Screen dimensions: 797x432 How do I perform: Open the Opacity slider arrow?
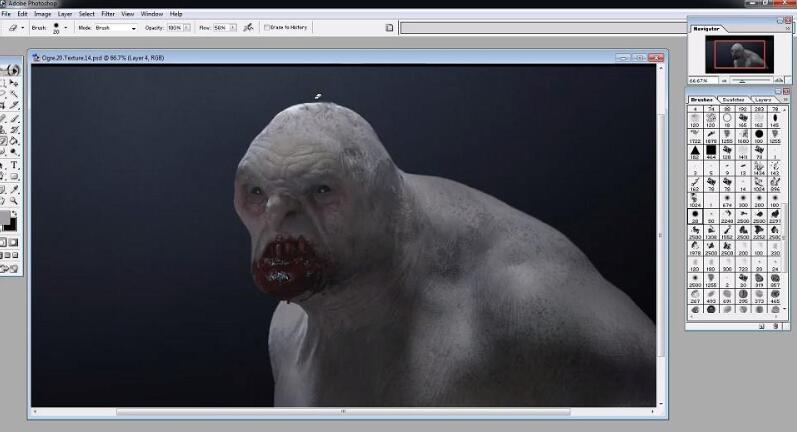click(187, 27)
